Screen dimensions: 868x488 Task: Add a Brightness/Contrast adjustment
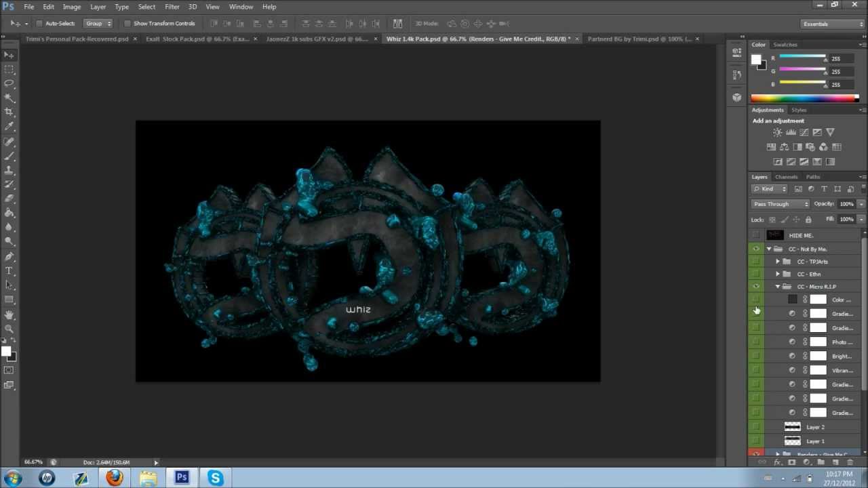[x=778, y=132]
